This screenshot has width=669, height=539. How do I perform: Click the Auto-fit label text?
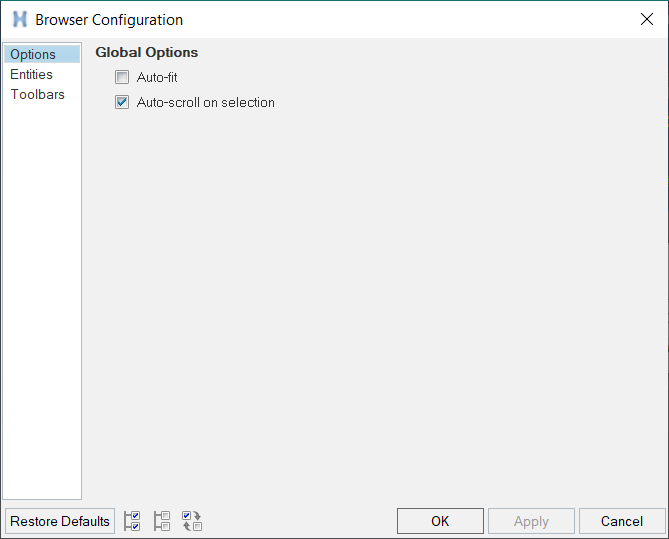157,77
